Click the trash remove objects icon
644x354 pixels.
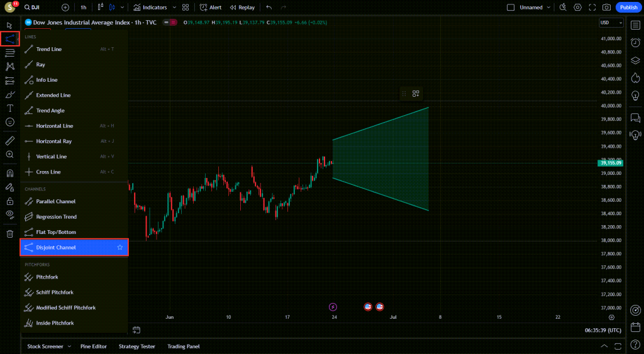click(x=9, y=234)
